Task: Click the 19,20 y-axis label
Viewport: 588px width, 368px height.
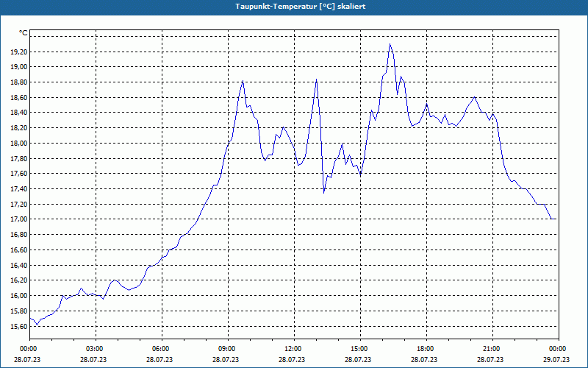Action: 20,52
